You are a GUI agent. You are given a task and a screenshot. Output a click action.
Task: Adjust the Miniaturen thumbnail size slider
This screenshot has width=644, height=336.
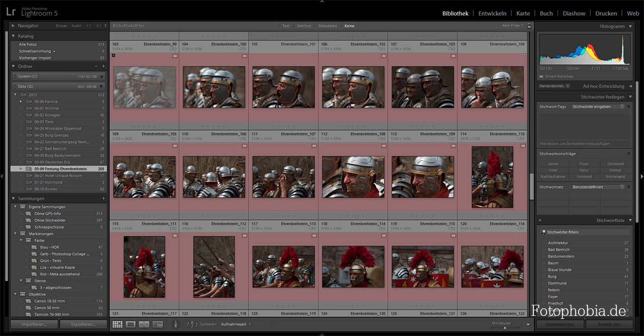point(505,327)
